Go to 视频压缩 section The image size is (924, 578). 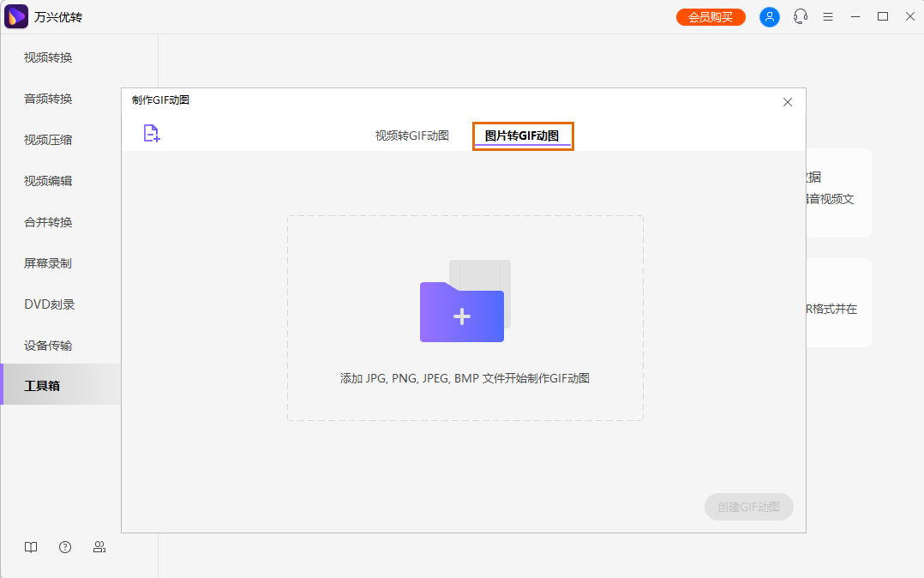48,140
